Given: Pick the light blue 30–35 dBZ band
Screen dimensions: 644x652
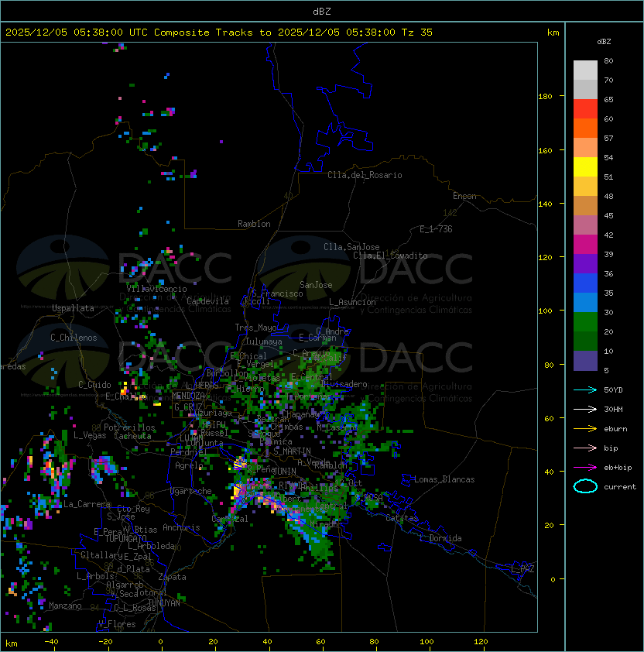Looking at the screenshot, I should point(585,302).
